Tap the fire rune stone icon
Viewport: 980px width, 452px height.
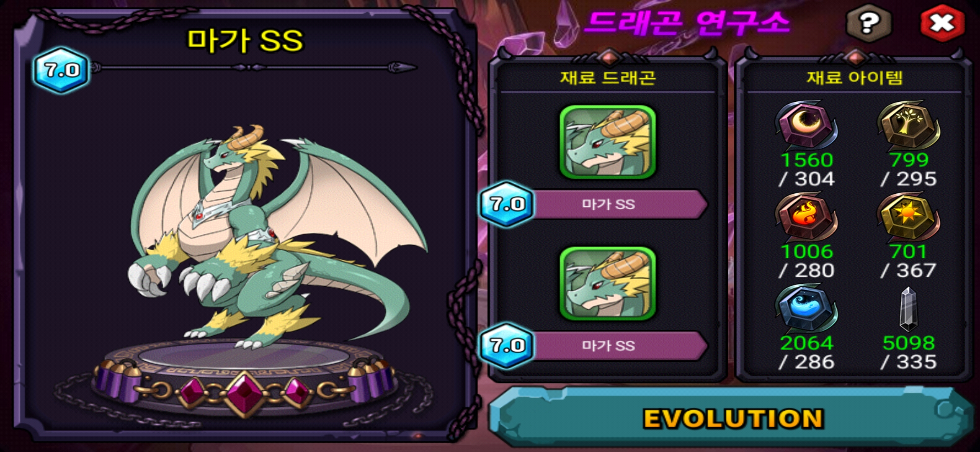click(x=807, y=217)
